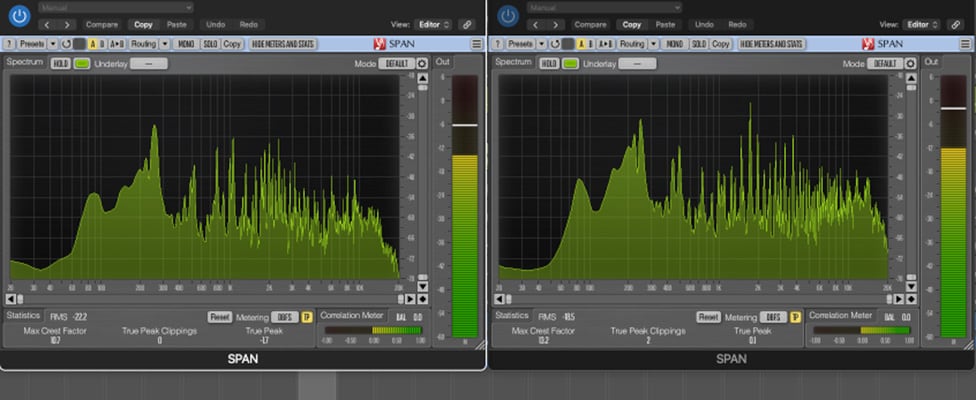
Task: Open Underlay selector in left SPAN
Action: point(149,63)
